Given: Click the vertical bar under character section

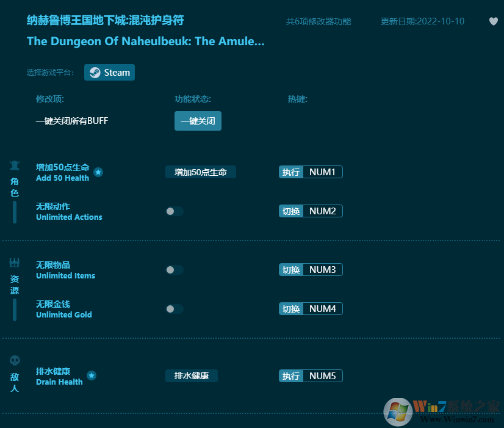Looking at the screenshot, I should [15, 212].
